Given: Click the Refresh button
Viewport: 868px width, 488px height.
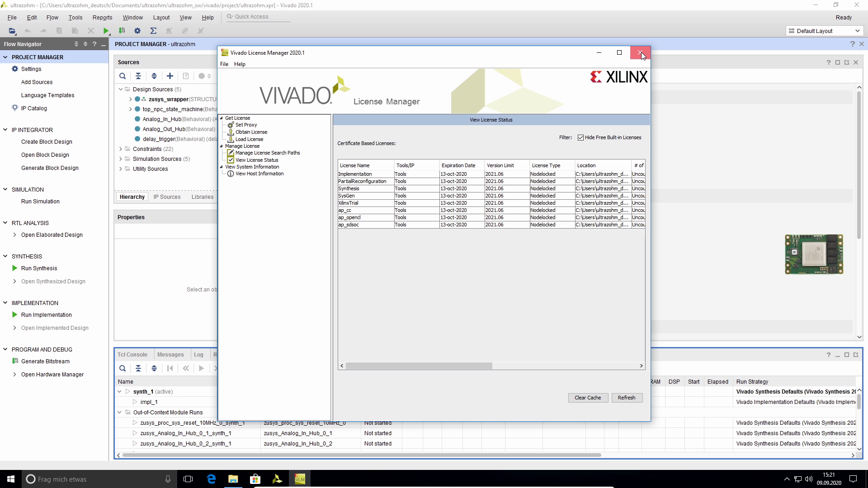Looking at the screenshot, I should (627, 398).
